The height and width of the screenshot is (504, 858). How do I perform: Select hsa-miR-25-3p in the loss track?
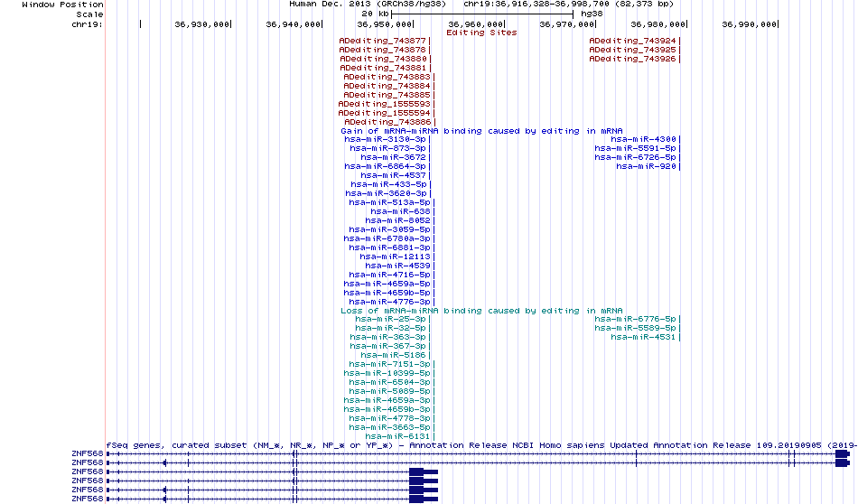[390, 319]
